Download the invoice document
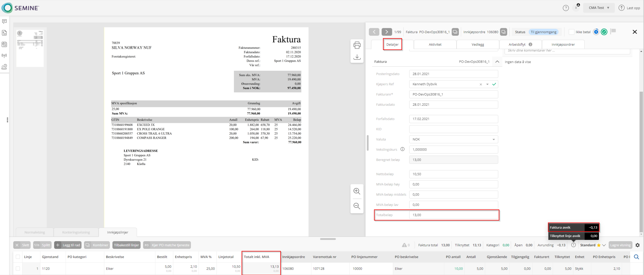The height and width of the screenshot is (275, 644). tap(357, 57)
